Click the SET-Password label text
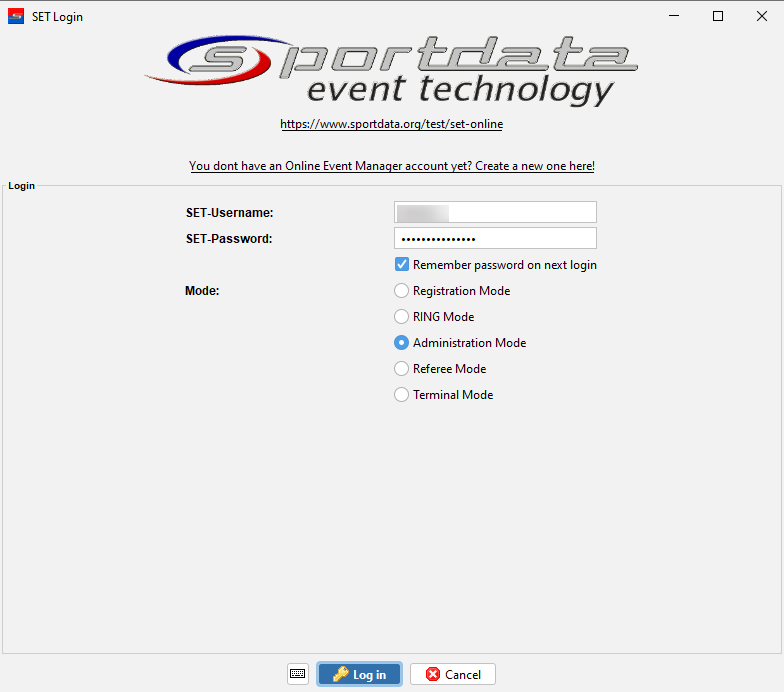The height and width of the screenshot is (692, 784). tap(229, 238)
